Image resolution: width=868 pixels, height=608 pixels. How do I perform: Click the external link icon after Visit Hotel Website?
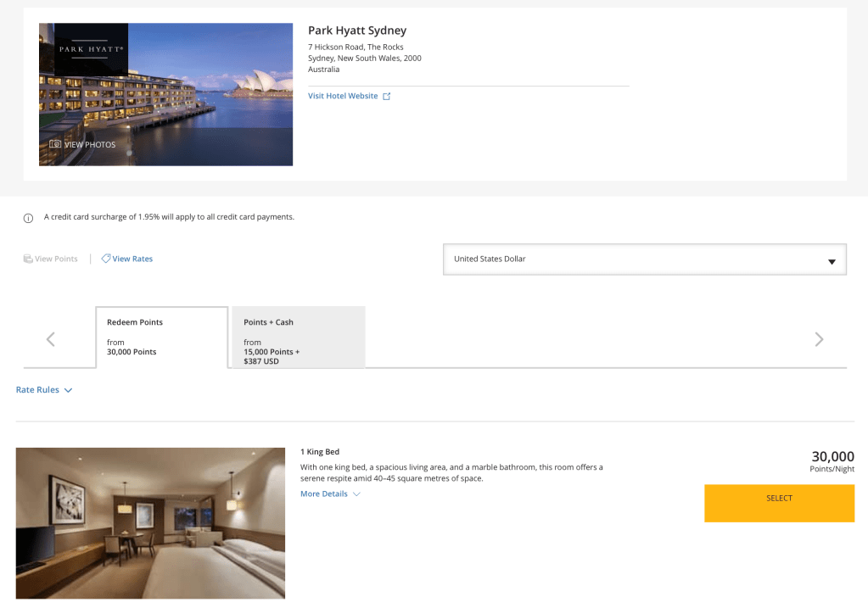(x=387, y=97)
